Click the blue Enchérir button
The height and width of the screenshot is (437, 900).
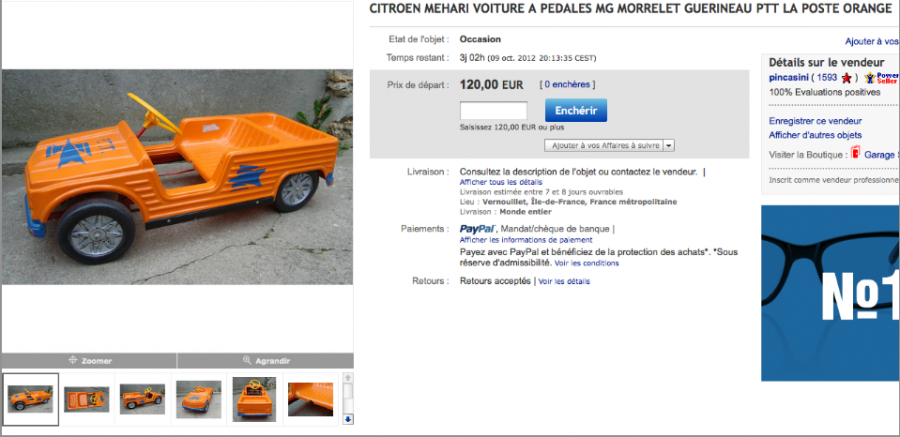[x=576, y=110]
